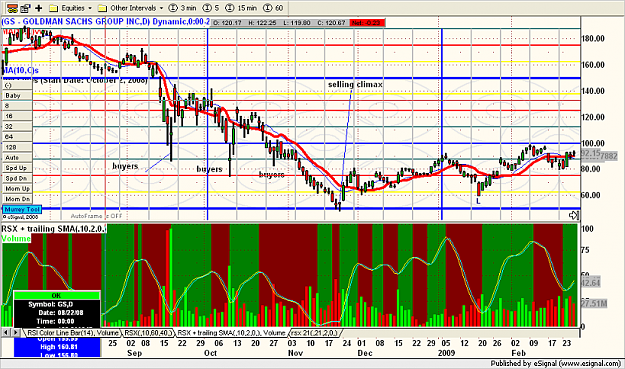
Task: Switch chart to 15 min interval
Action: (241, 8)
